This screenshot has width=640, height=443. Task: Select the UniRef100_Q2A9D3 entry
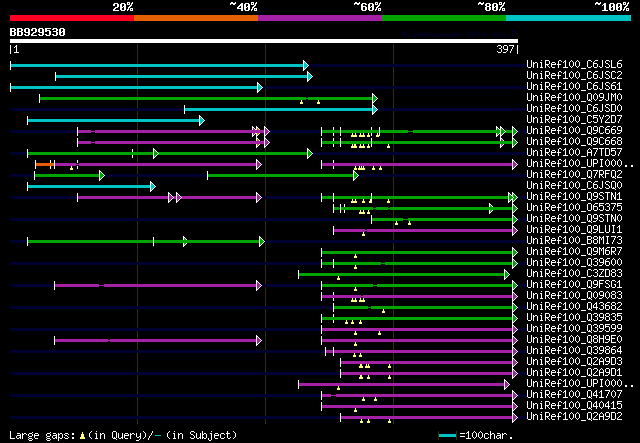point(574,362)
